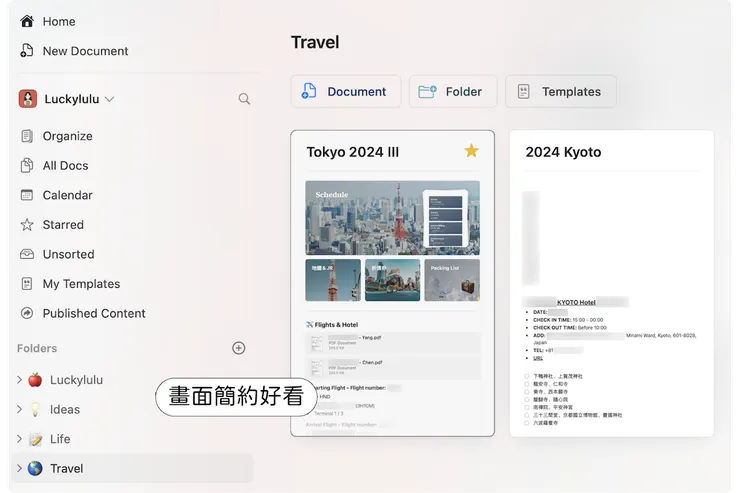Image resolution: width=740 pixels, height=493 pixels.
Task: Open Templates button in Travel
Action: (x=561, y=91)
